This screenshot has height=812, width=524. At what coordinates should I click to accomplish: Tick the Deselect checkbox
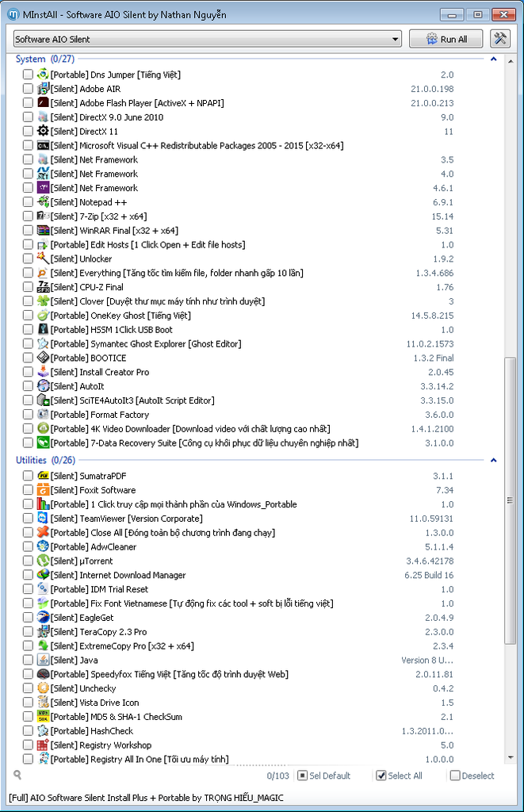tap(455, 776)
